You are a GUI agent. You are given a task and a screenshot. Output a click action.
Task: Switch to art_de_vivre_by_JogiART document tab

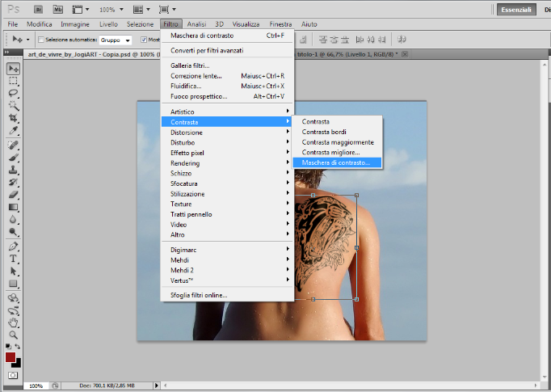[x=92, y=54]
